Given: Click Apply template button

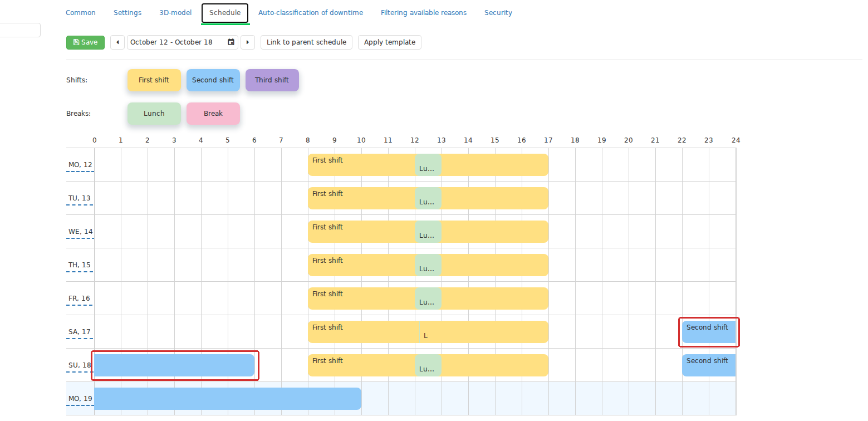Looking at the screenshot, I should (390, 42).
